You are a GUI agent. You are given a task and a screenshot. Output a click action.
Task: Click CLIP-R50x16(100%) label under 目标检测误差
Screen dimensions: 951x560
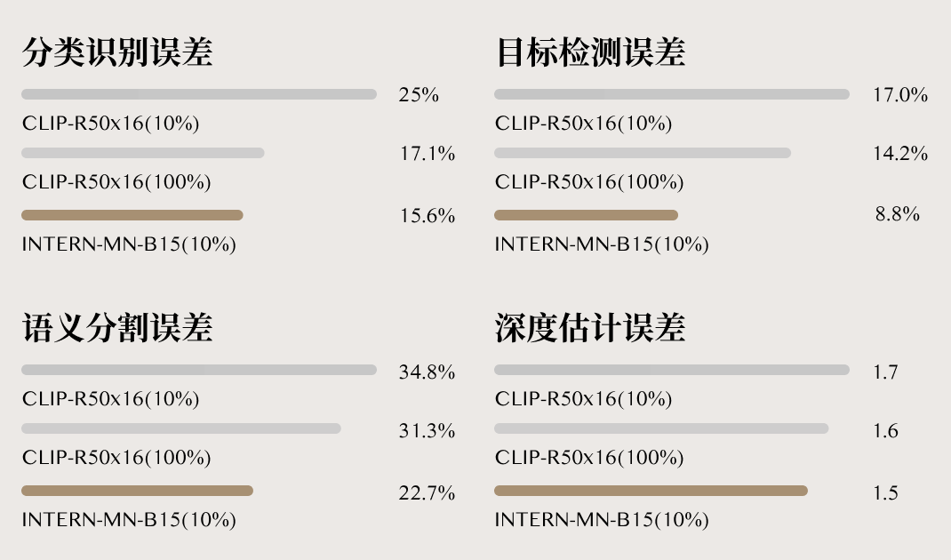tap(589, 182)
